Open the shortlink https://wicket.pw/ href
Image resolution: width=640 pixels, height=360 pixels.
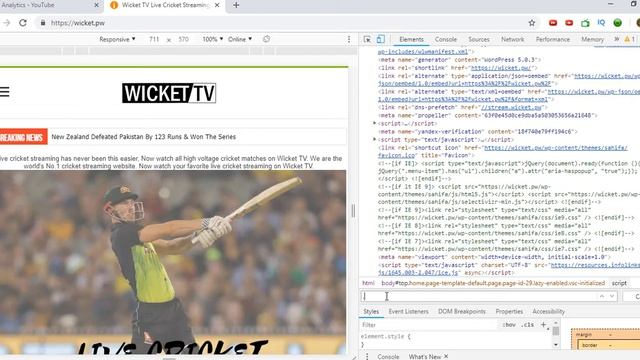501,68
